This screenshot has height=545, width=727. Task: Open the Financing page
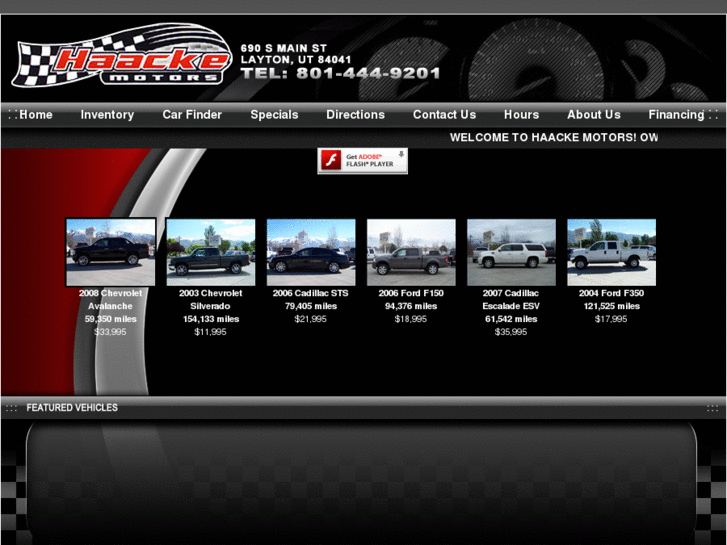click(676, 115)
